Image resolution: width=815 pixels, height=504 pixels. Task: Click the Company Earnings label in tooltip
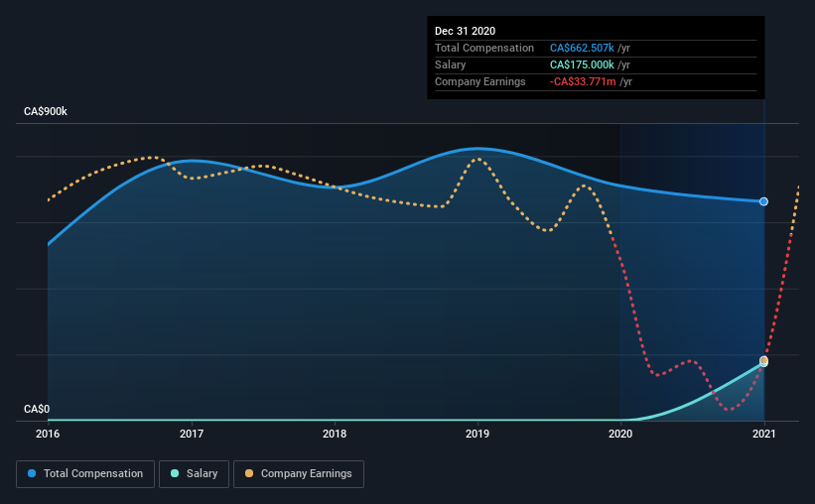tap(479, 82)
